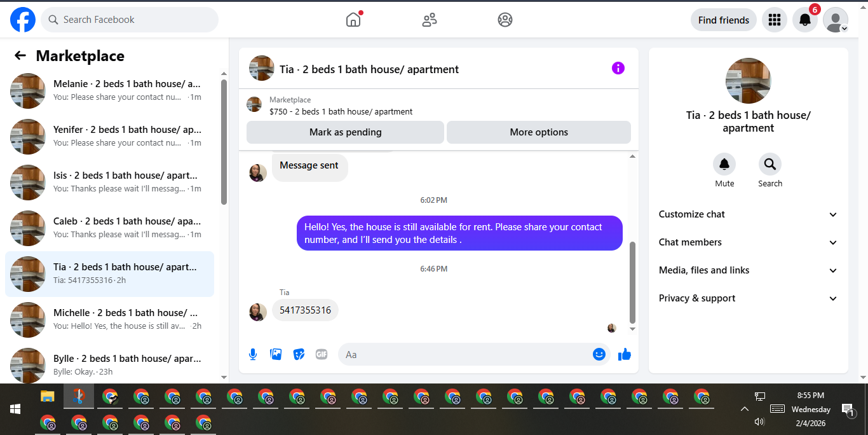This screenshot has height=435, width=868.
Task: Send a thumbs-up like
Action: (x=625, y=354)
